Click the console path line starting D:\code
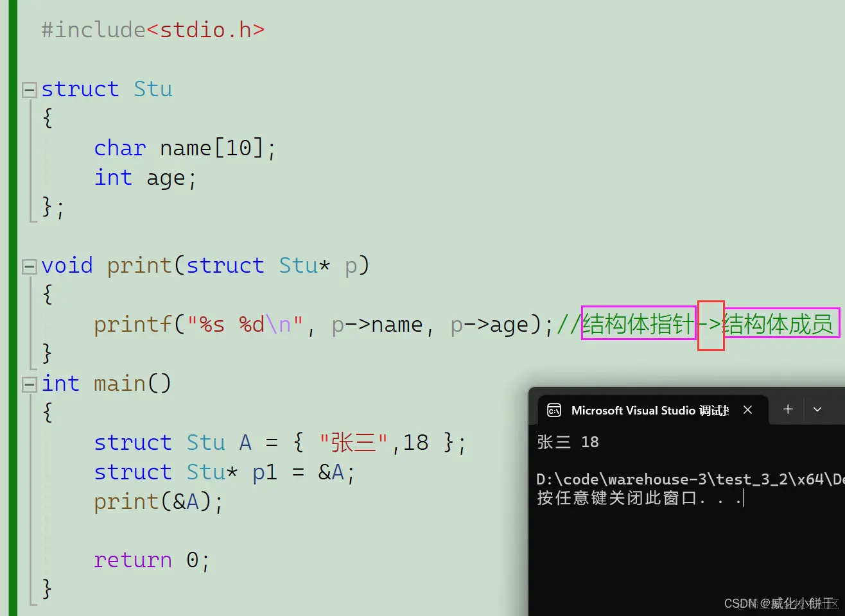The height and width of the screenshot is (616, 845). (x=690, y=479)
